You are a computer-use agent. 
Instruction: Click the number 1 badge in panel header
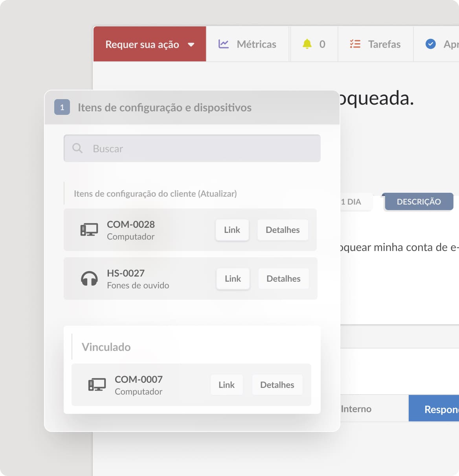[62, 107]
